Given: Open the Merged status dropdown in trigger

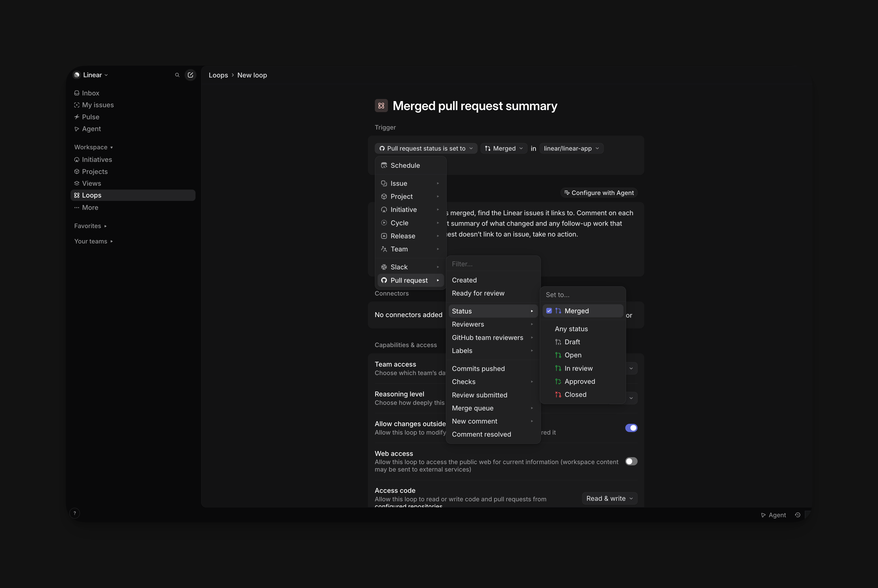Looking at the screenshot, I should click(x=504, y=149).
